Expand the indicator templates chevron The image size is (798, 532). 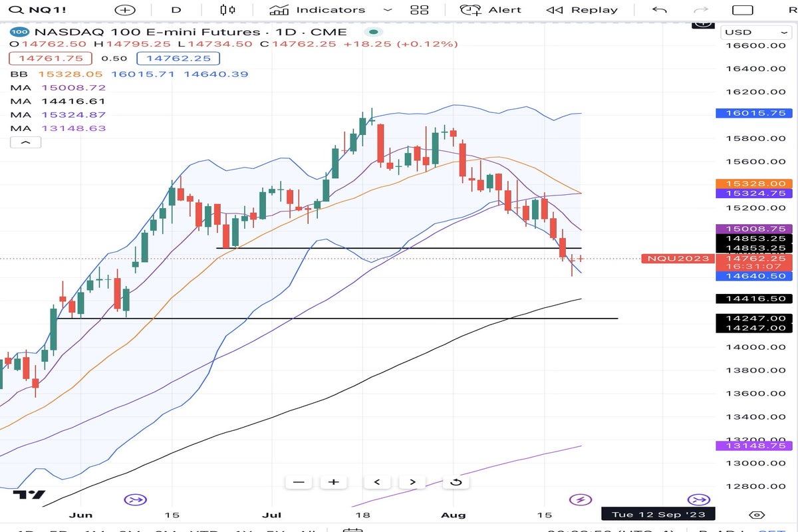388,10
